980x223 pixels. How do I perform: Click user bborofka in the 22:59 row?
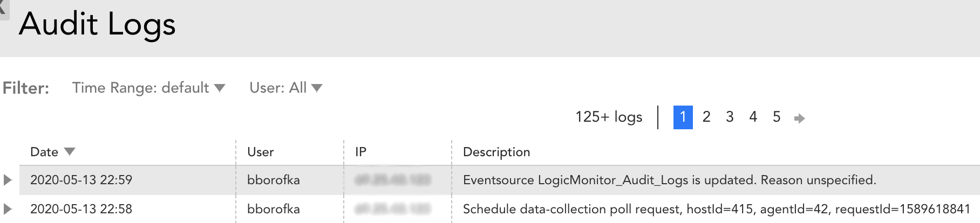pos(273,180)
